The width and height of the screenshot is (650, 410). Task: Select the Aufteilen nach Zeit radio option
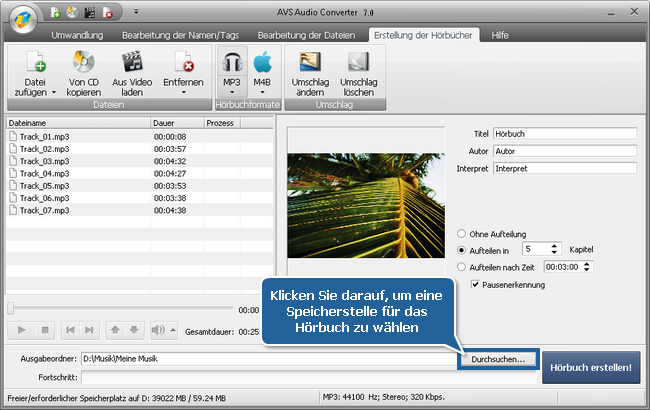(x=462, y=267)
